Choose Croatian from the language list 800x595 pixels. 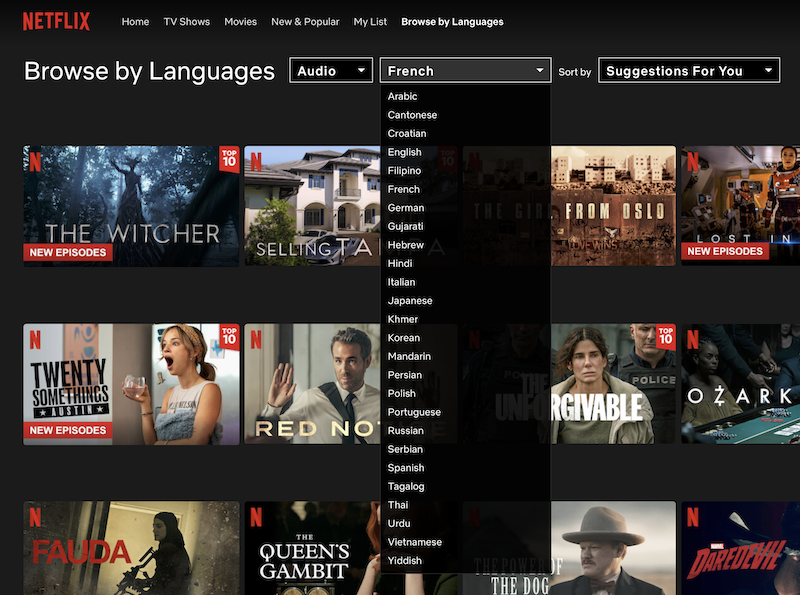point(407,133)
